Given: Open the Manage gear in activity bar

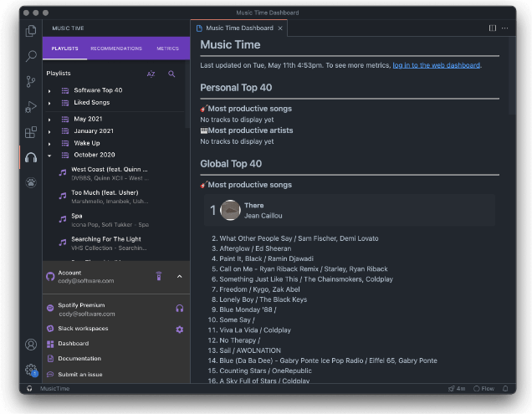Looking at the screenshot, I should (x=31, y=370).
